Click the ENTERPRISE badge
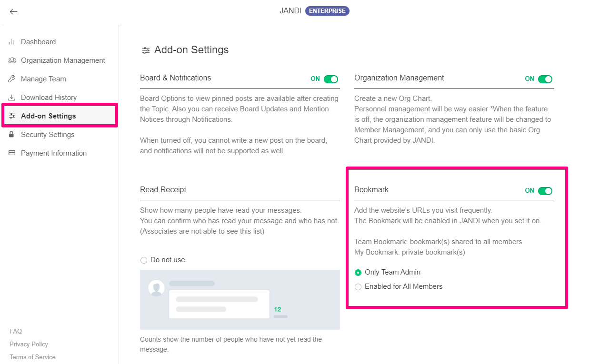 pos(327,11)
